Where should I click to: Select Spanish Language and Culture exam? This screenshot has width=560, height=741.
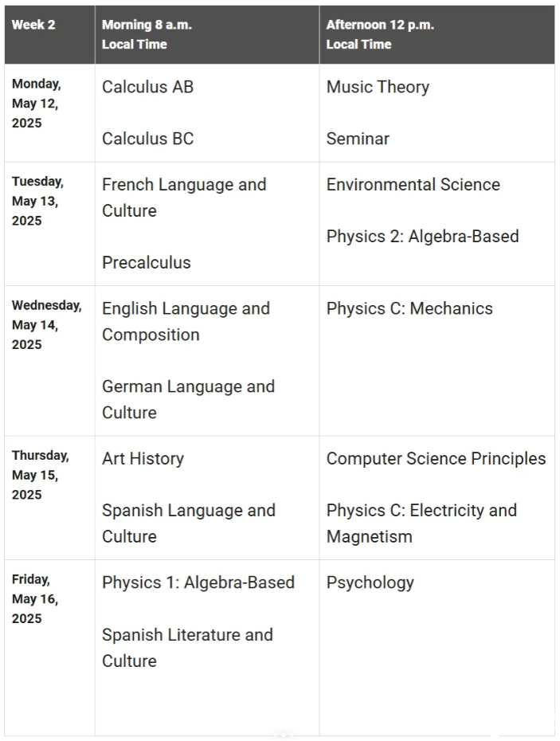(x=189, y=523)
